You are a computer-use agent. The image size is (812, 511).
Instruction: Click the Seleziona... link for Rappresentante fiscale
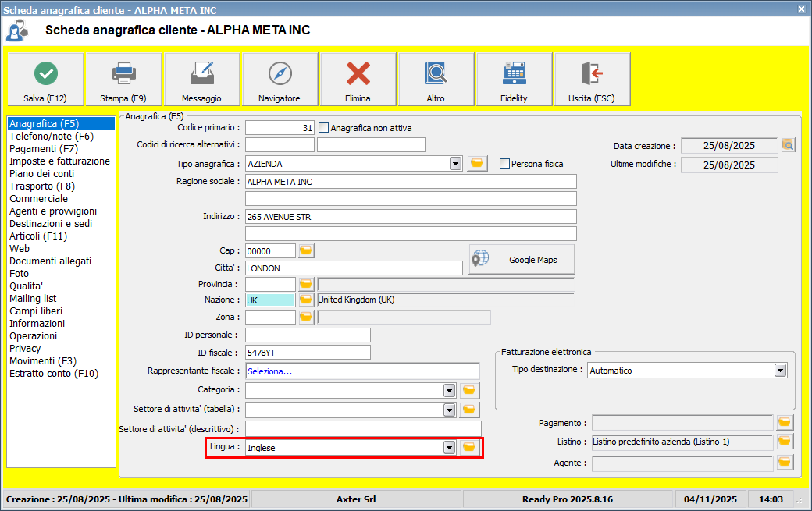[x=270, y=371]
